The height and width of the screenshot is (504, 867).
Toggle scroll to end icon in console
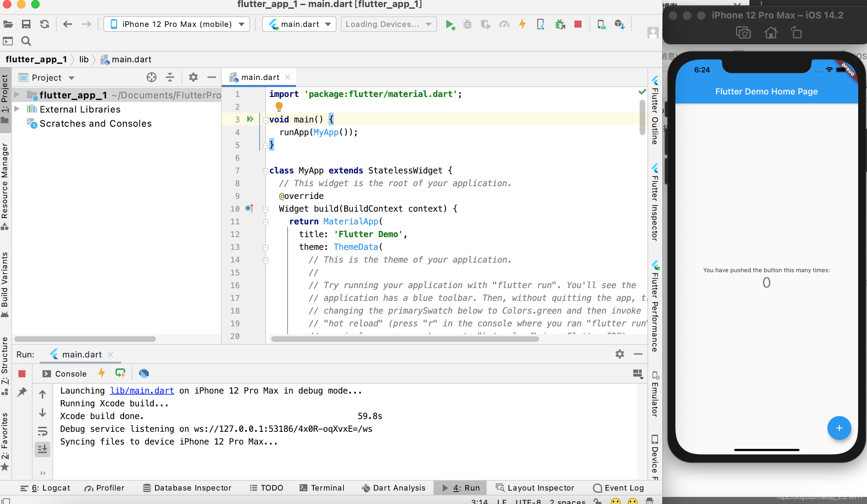42,449
